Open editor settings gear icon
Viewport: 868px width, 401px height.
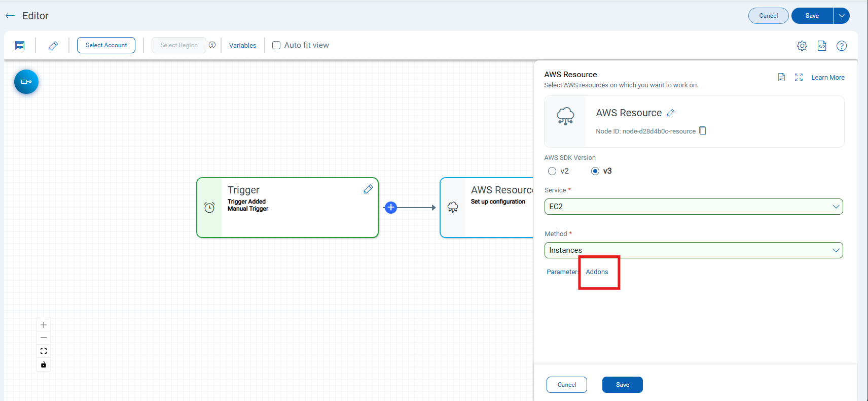click(802, 46)
